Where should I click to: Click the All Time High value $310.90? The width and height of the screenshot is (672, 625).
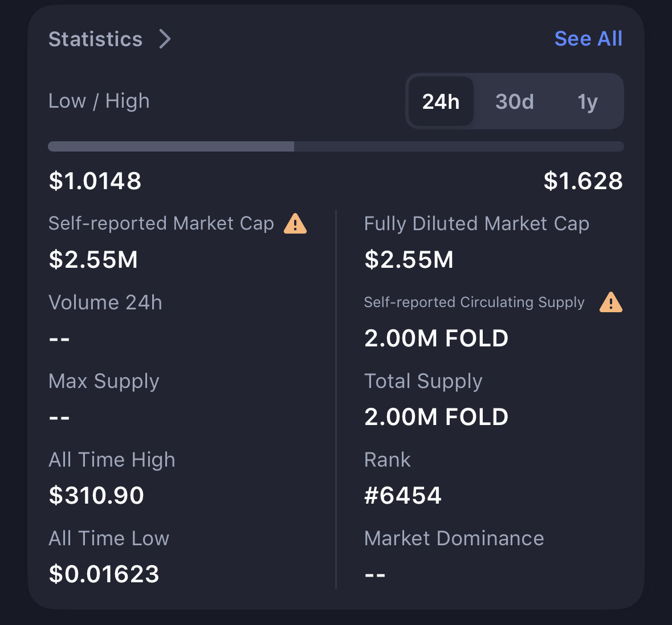(96, 495)
